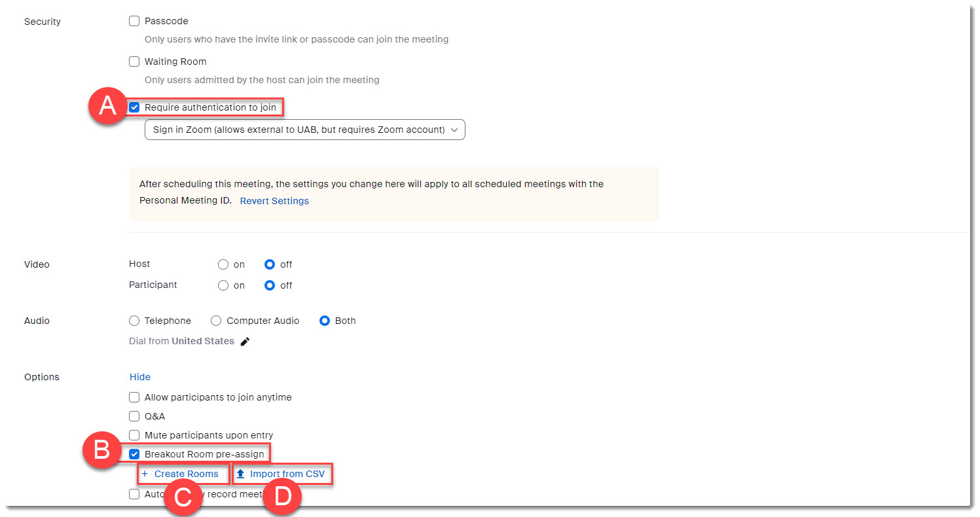Check Allow participants to join anytime
980x517 pixels.
coord(134,397)
